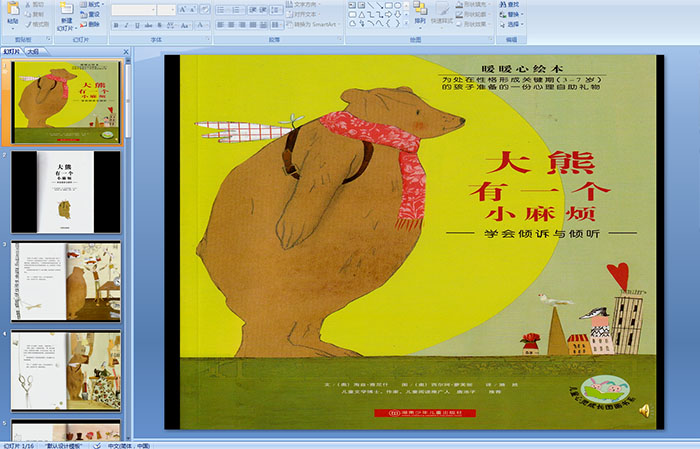Open the Line Spacing dropdown
The image size is (700, 449).
pos(276,10)
